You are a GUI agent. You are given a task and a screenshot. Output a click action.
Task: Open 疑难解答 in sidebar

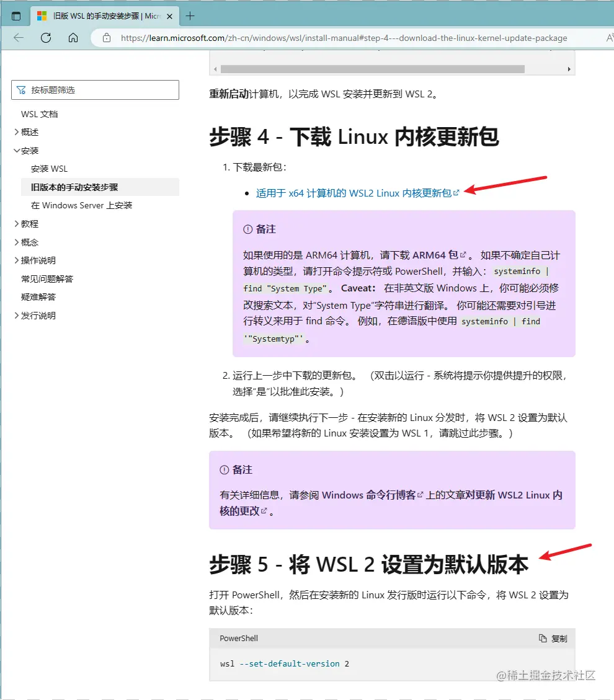point(38,297)
